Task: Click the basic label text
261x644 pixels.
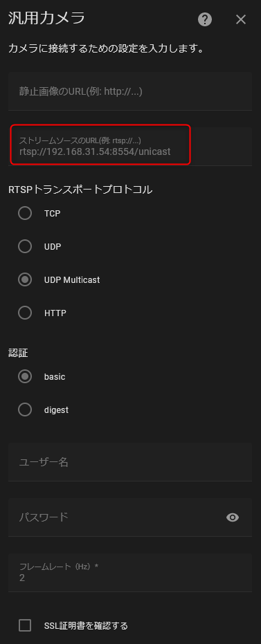Action: [55, 377]
